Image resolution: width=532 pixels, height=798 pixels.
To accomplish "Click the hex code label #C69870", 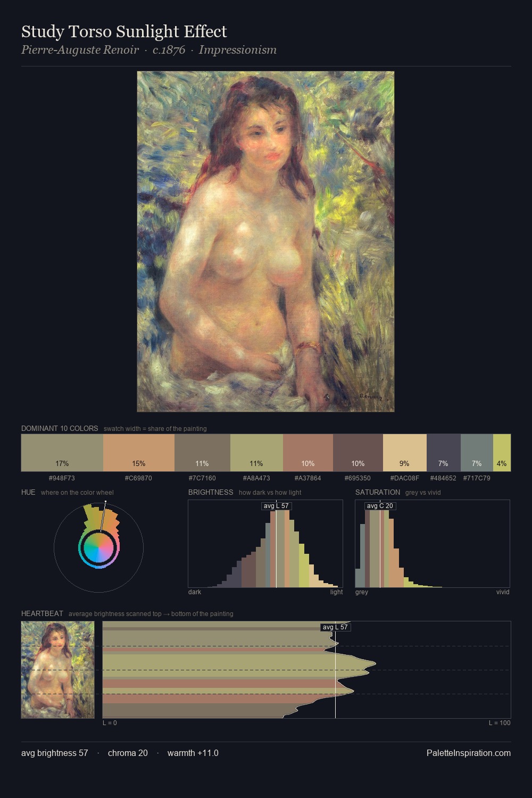I will 138,478.
